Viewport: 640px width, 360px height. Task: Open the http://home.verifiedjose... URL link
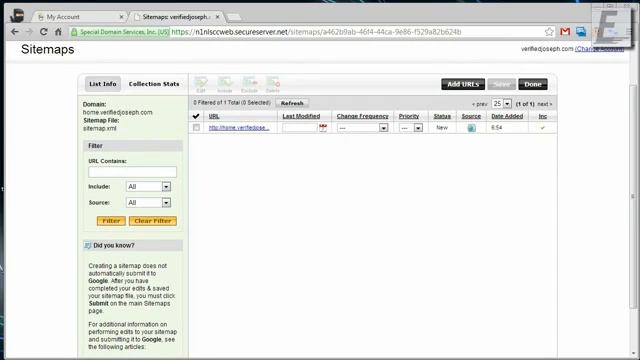click(x=239, y=128)
